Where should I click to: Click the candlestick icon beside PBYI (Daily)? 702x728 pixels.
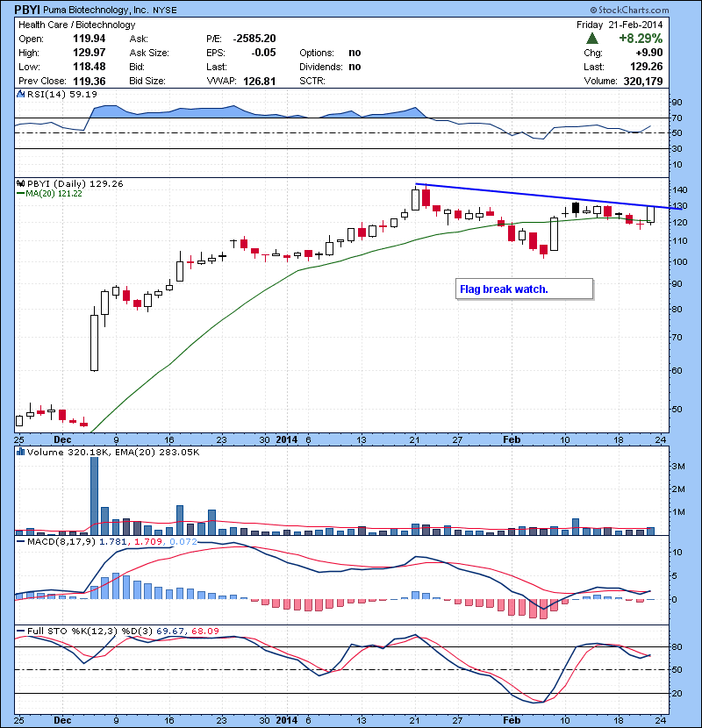click(20, 183)
